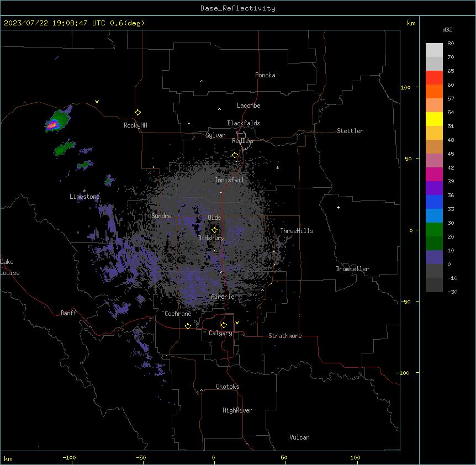Click the Strathmore town label
Image resolution: width=476 pixels, height=465 pixels.
pyautogui.click(x=285, y=336)
